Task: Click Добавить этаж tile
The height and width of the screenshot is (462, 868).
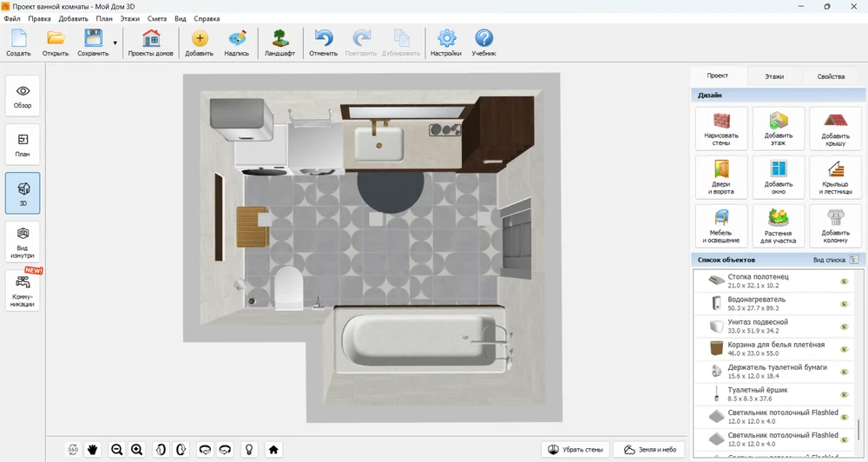Action: [779, 129]
